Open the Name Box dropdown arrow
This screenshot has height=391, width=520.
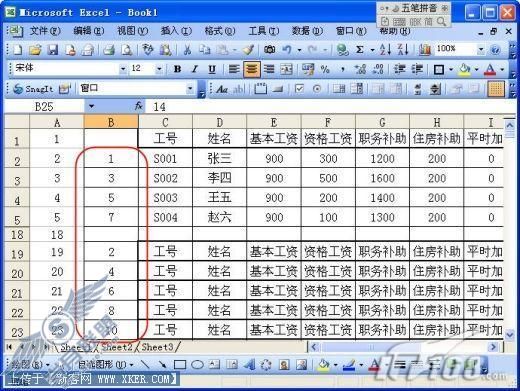[x=91, y=107]
